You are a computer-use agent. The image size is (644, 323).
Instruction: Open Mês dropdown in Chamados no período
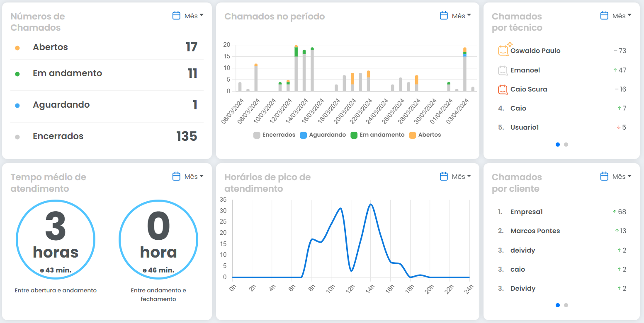(462, 16)
